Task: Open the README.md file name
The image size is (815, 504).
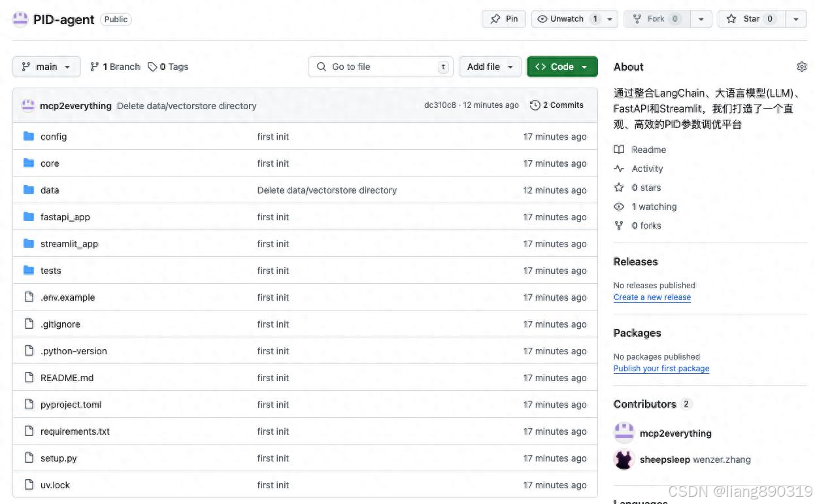Action: tap(67, 378)
